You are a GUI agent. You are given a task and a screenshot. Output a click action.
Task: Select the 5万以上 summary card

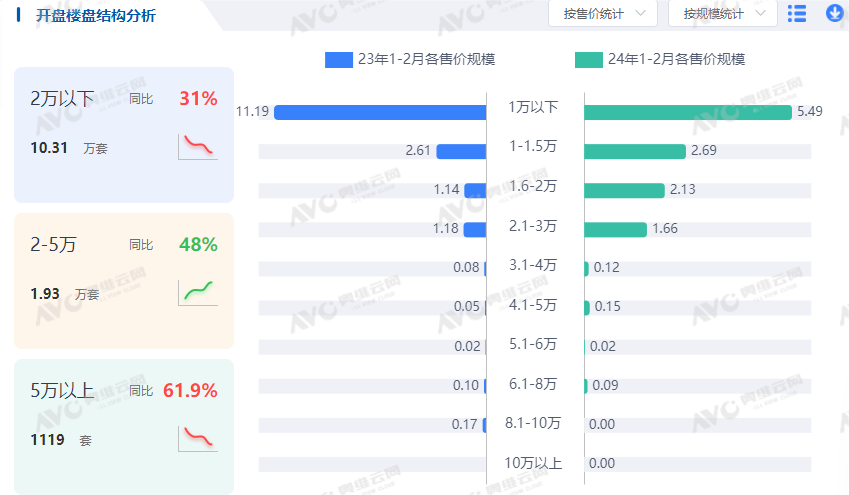click(x=123, y=426)
